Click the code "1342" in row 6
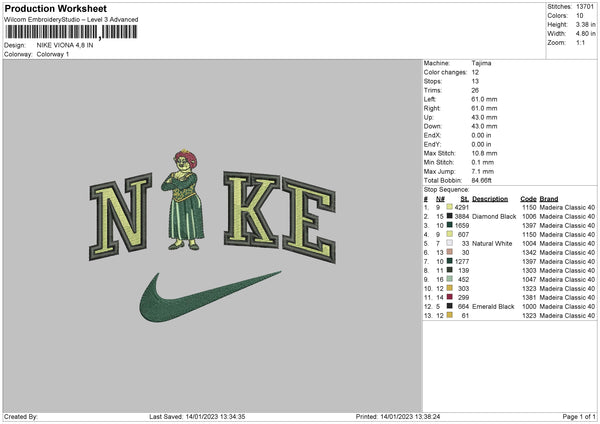Screen dimensions: 600x424 tap(529, 252)
